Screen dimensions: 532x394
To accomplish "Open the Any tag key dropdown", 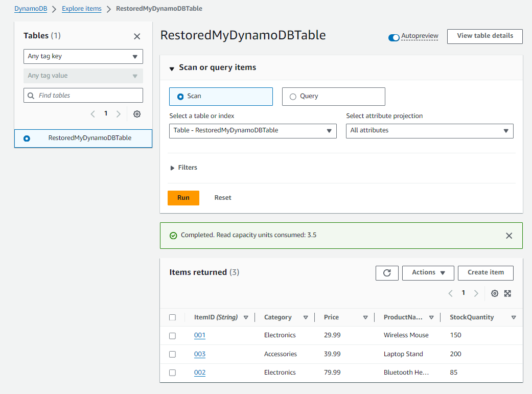I will tap(83, 56).
